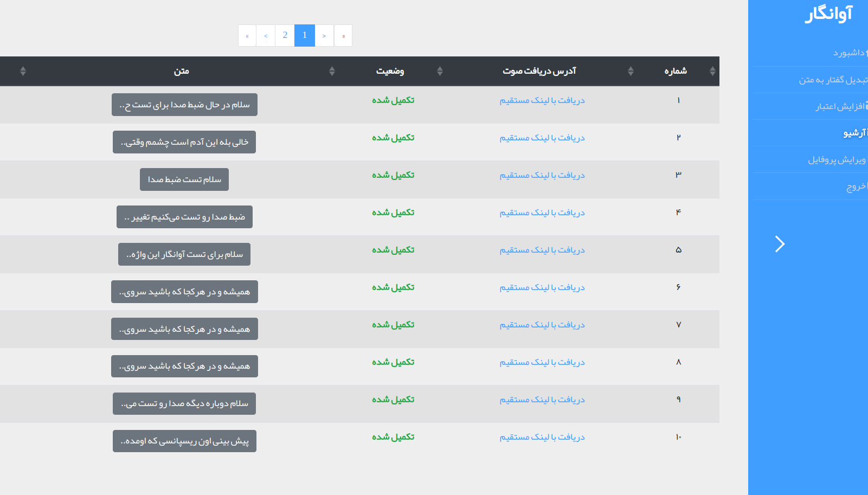The width and height of the screenshot is (868, 495).
Task: Click the sort arrows left of متن header
Action: click(23, 71)
